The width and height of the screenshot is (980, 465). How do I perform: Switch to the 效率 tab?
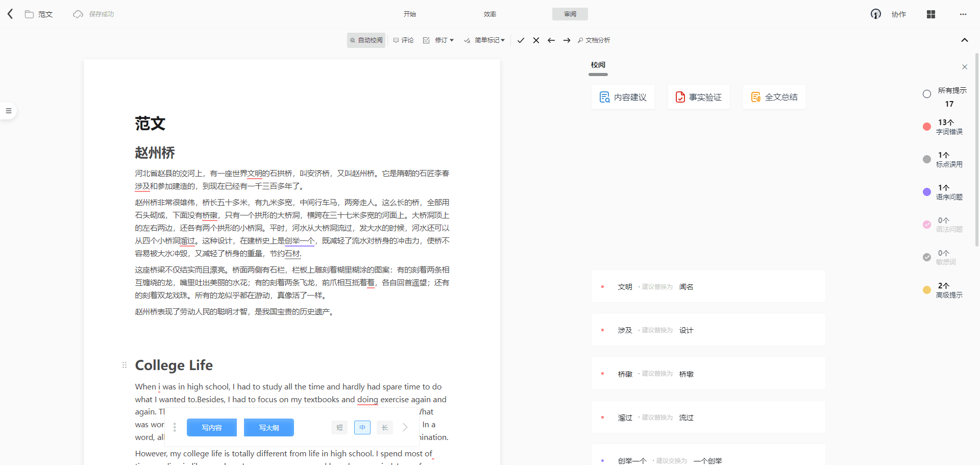tap(490, 14)
